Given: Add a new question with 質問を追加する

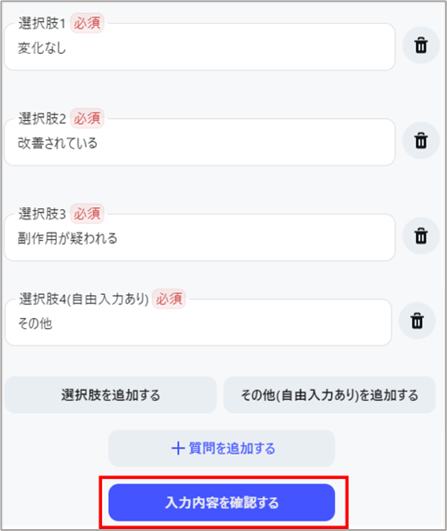Looking at the screenshot, I should (222, 449).
